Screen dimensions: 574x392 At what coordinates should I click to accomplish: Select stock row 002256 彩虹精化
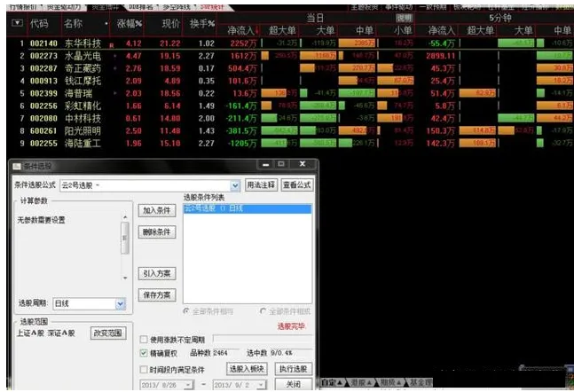point(290,106)
